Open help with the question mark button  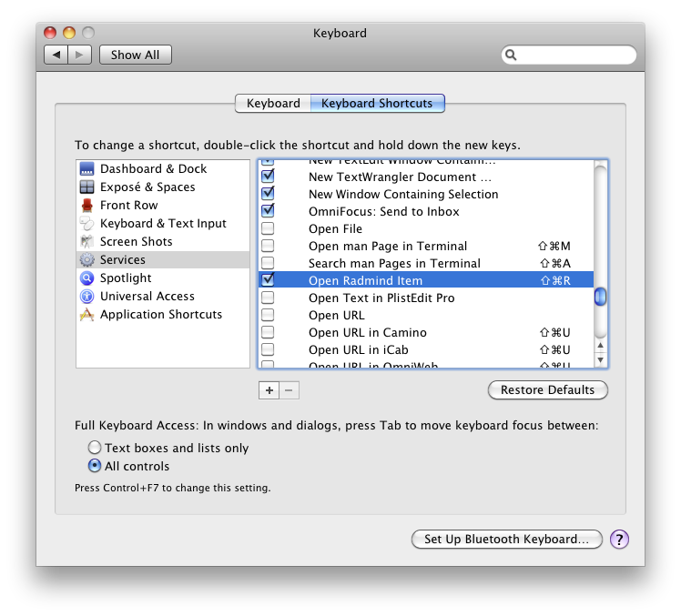pyautogui.click(x=619, y=540)
